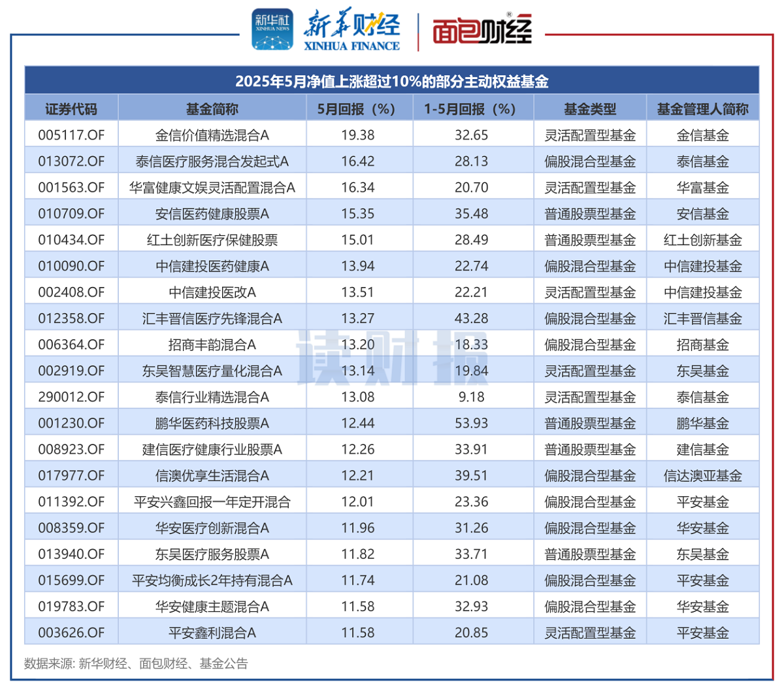Click the highest return value 19.38

pos(358,134)
